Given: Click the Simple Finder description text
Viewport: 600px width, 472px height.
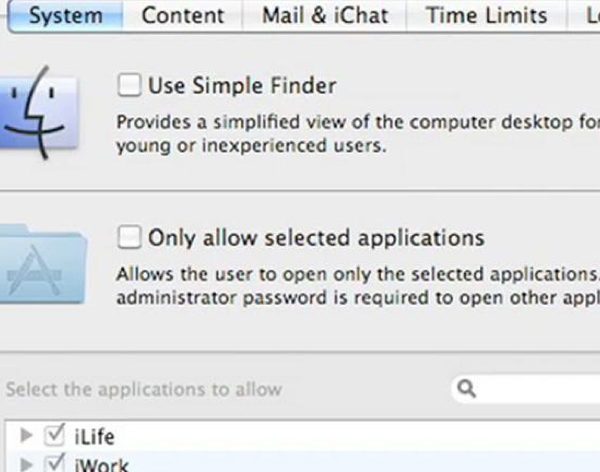Looking at the screenshot, I should 350,133.
